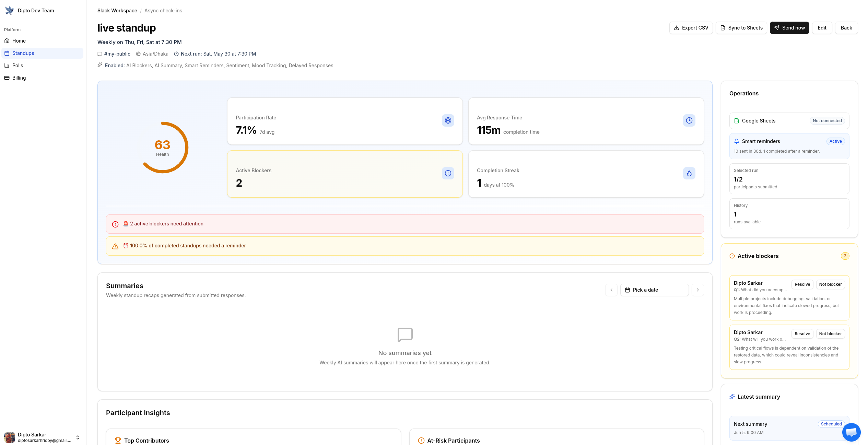Viewport: 868px width, 445px height.
Task: Click the Active blockers heading alert icon
Action: [x=732, y=256]
